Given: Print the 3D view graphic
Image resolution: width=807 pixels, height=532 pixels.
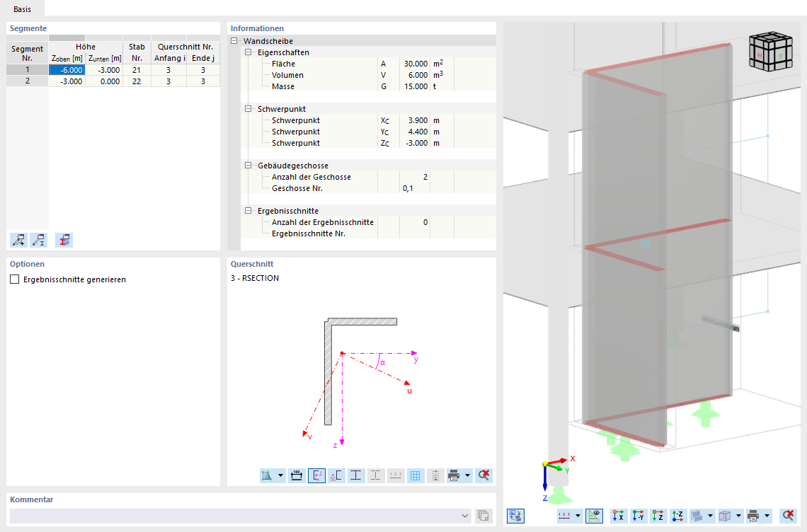Looking at the screenshot, I should pos(753,516).
